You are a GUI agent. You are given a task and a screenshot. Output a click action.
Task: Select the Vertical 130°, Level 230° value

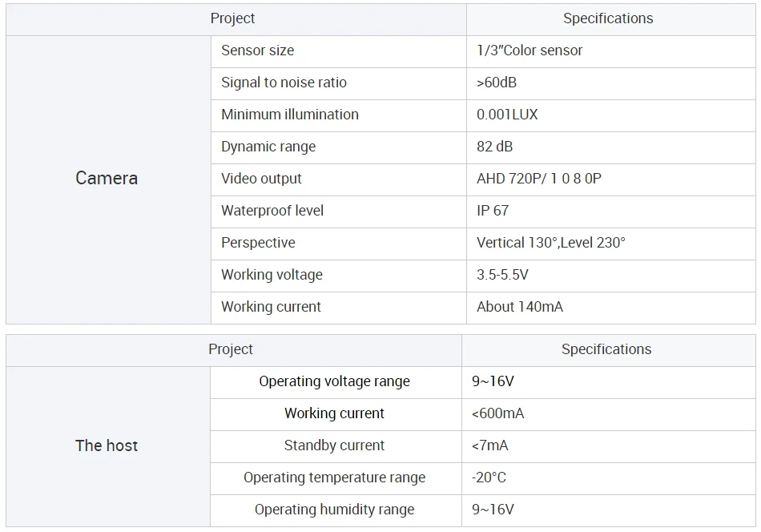click(551, 243)
